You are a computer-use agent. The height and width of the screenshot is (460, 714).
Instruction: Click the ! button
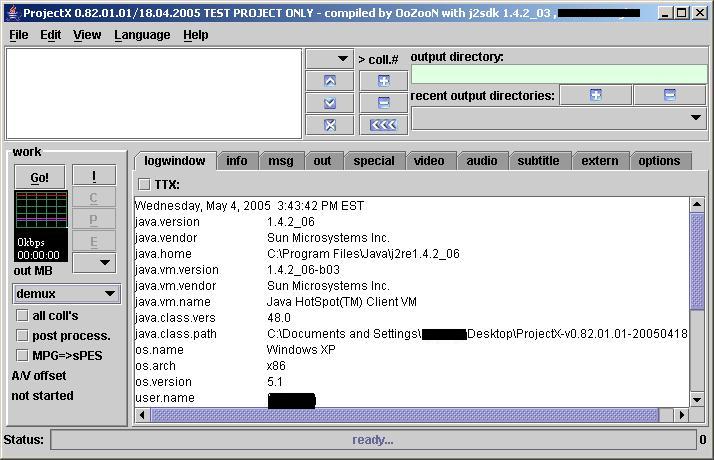94,176
